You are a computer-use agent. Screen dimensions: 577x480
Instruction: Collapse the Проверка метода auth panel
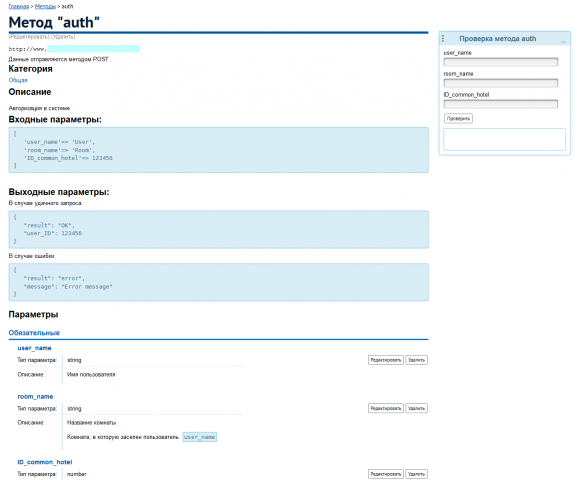pos(563,42)
